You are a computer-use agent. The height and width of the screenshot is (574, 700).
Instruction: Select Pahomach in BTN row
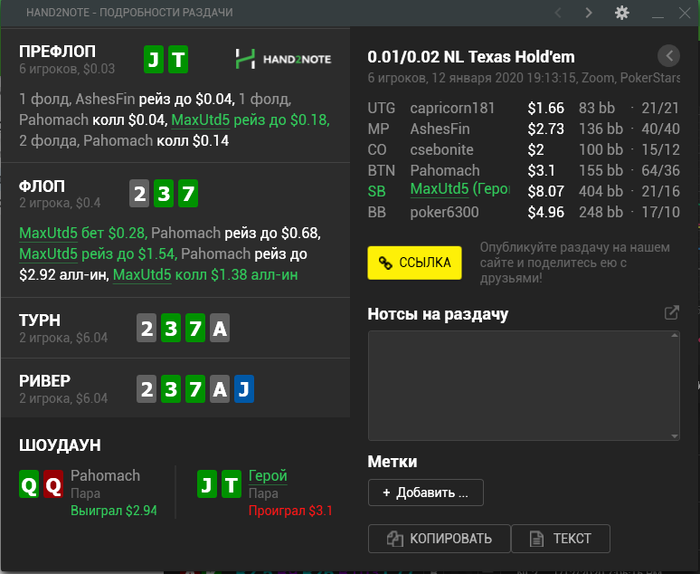coord(445,171)
